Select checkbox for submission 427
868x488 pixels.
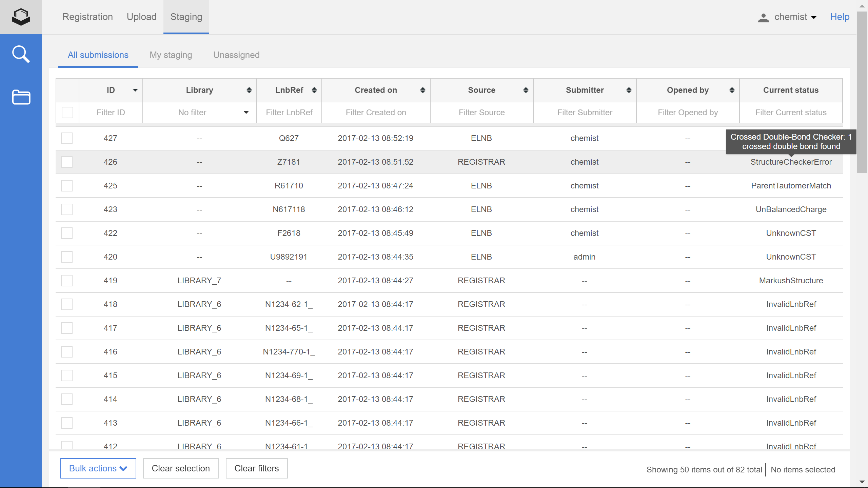click(67, 138)
